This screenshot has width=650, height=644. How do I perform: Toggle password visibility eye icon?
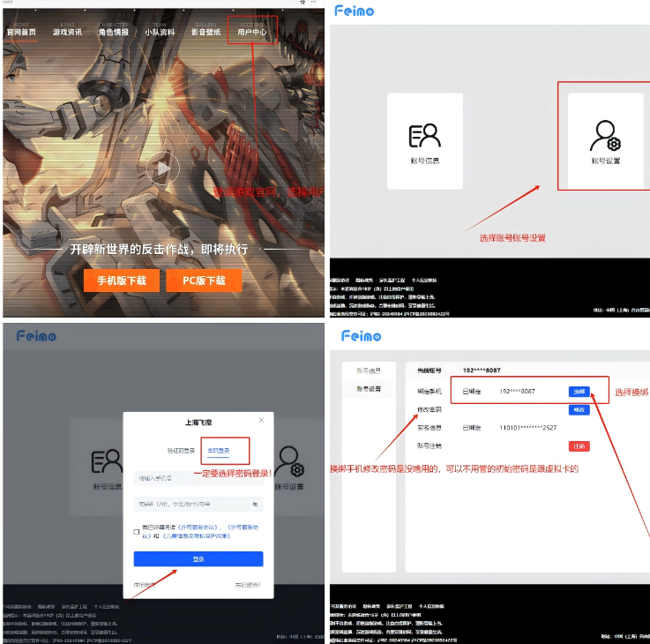tap(255, 504)
